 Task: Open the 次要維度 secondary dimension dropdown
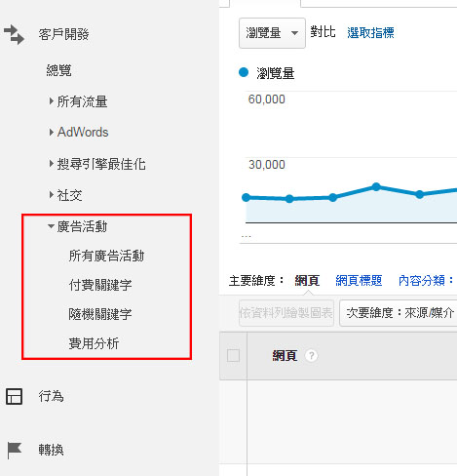(399, 313)
